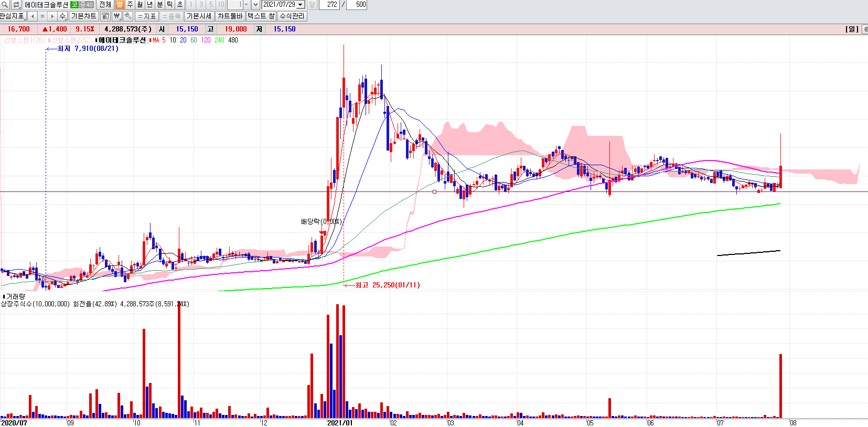Viewport: 868px width, 427px height.
Task: Click the 저 low price label
Action: tap(259, 29)
